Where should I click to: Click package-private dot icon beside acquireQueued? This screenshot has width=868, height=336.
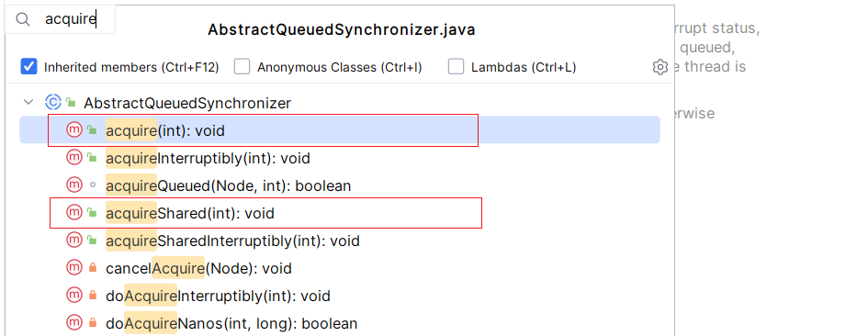click(93, 185)
